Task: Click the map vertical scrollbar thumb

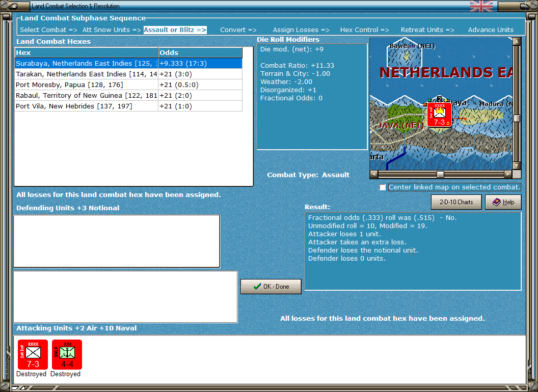Action: [517, 118]
